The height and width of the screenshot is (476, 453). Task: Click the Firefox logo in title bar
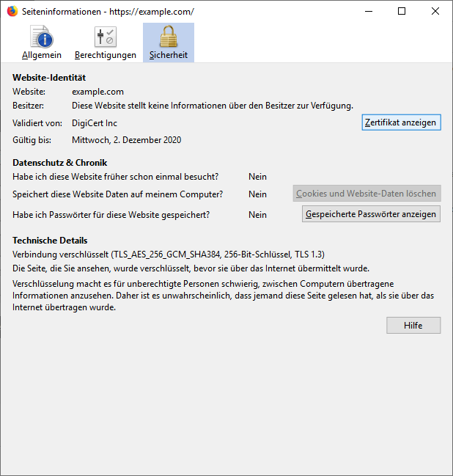pos(12,12)
